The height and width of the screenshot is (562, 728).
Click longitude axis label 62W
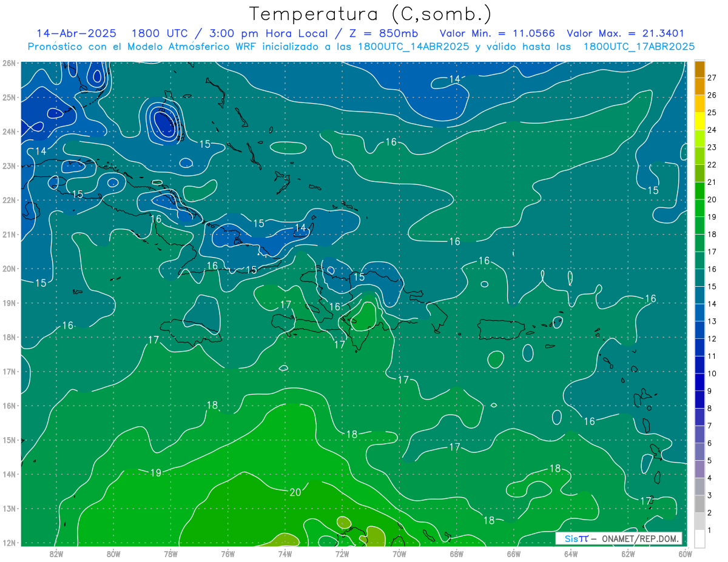628,554
